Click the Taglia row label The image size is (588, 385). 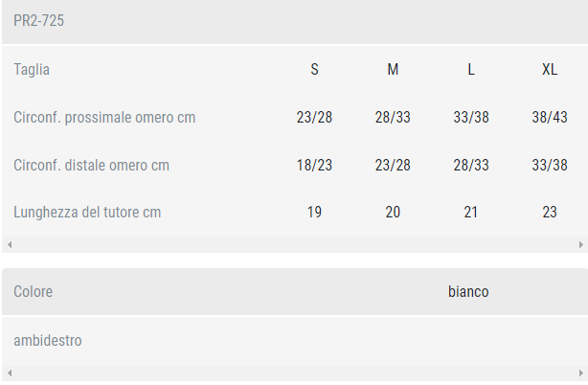32,69
